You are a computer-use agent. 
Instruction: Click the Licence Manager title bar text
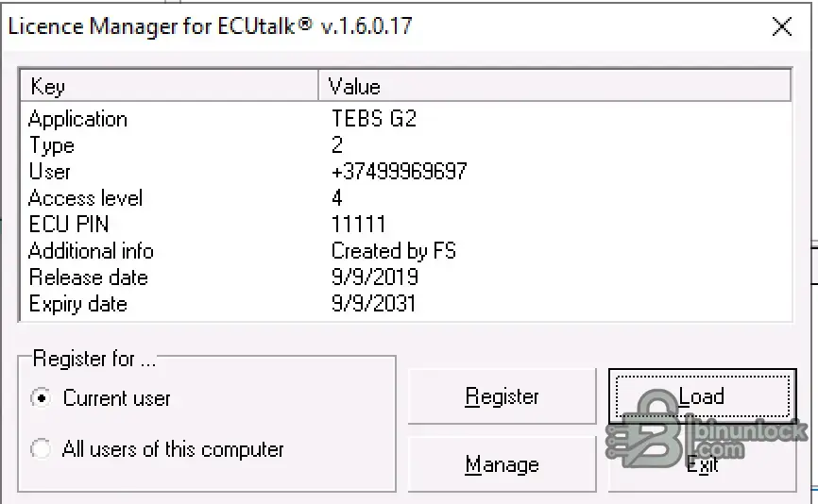pyautogui.click(x=210, y=26)
